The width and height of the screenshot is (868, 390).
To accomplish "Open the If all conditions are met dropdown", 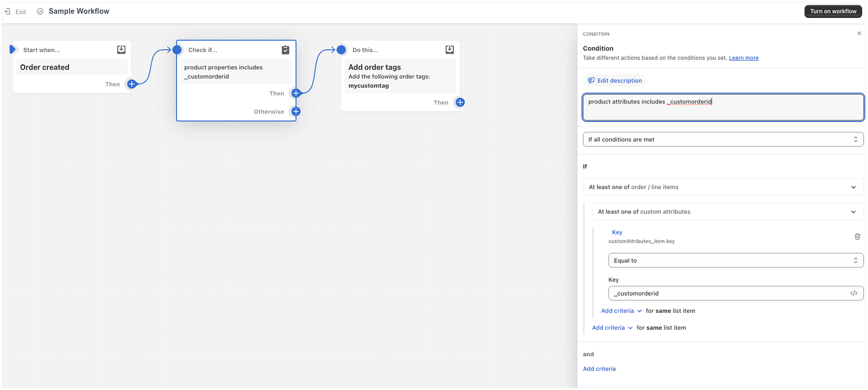I will click(x=723, y=139).
